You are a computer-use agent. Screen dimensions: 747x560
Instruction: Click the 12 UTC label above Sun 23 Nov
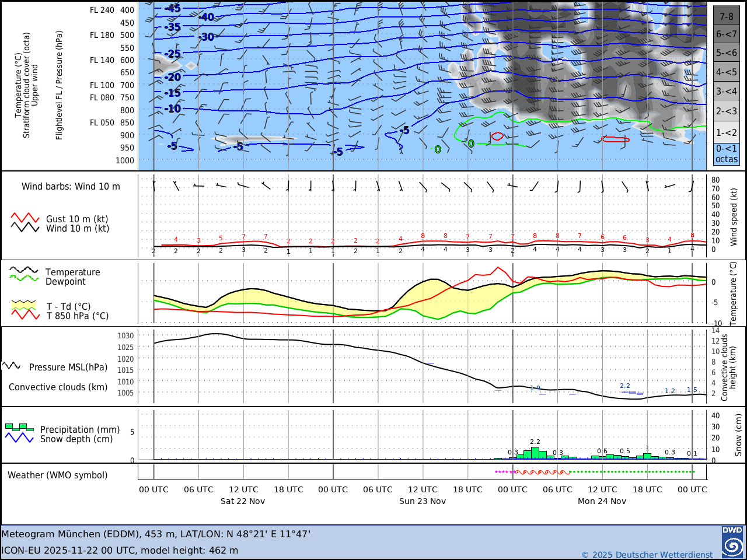point(423,489)
